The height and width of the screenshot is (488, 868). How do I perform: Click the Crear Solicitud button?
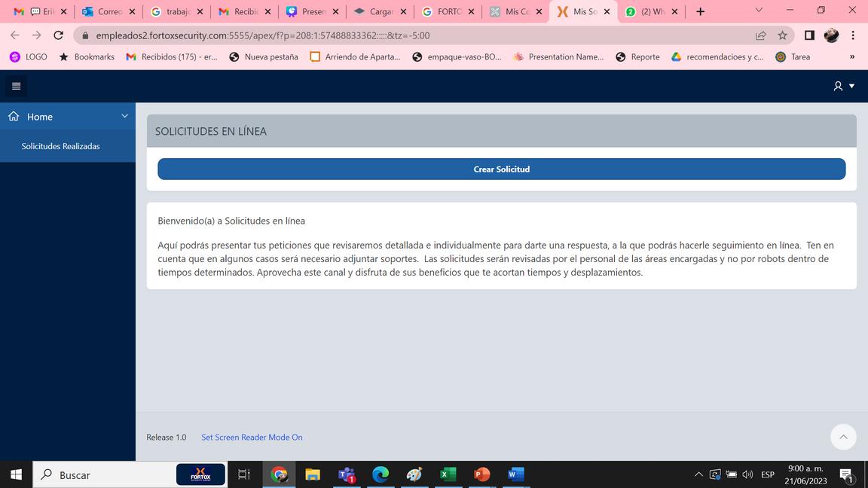[x=502, y=169]
